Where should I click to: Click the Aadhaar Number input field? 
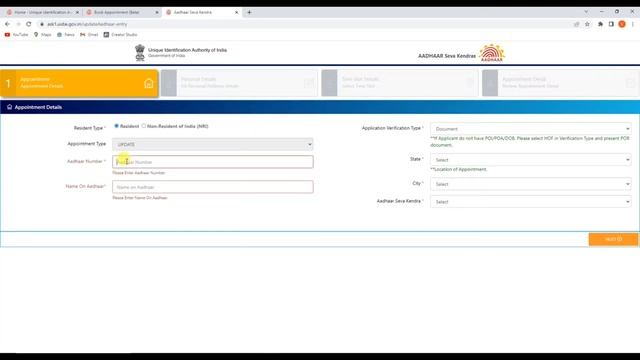point(213,162)
